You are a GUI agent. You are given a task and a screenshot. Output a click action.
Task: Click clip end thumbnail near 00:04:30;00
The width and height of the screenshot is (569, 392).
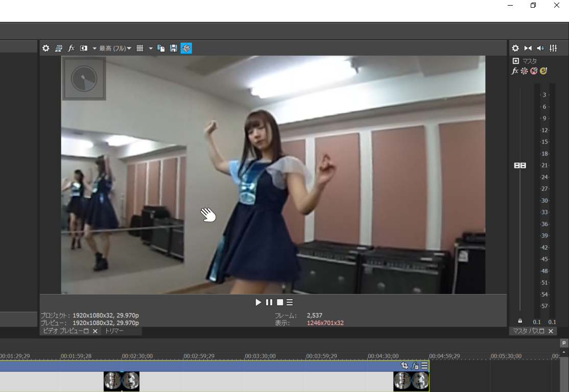(x=411, y=381)
